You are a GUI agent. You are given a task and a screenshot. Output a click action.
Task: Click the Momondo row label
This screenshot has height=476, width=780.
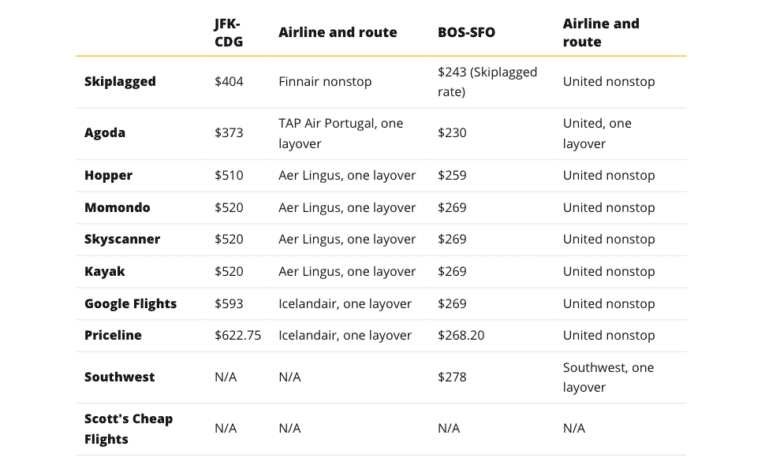pos(117,208)
